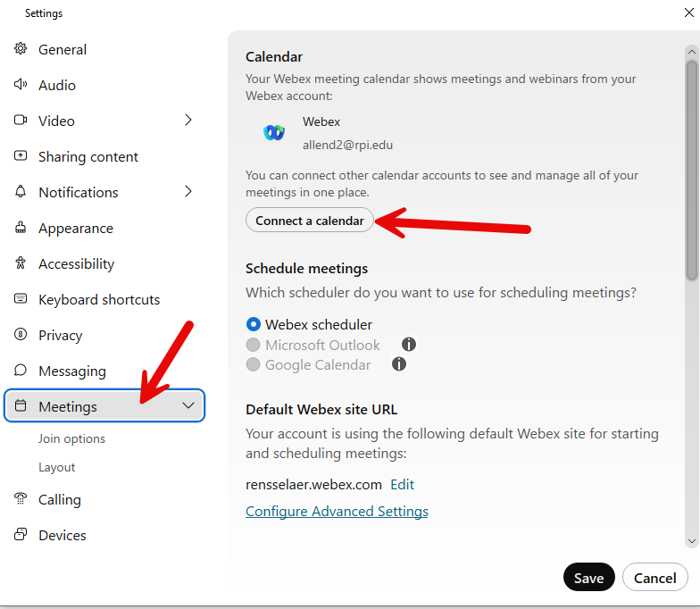700x609 pixels.
Task: Select the Webex scheduler radio button
Action: 254,325
